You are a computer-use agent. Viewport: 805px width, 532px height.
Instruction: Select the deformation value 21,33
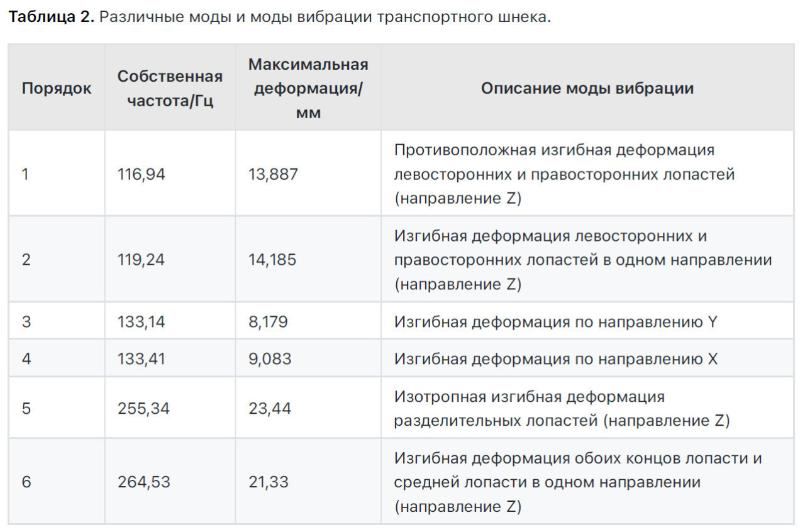point(270,482)
